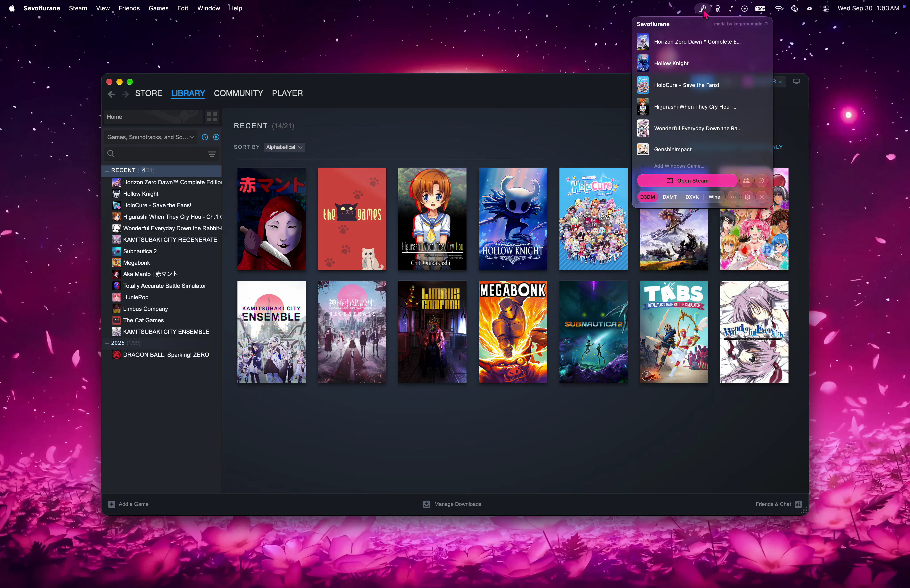The height and width of the screenshot is (588, 910).
Task: Click the Add a Game plus icon
Action: coord(112,504)
